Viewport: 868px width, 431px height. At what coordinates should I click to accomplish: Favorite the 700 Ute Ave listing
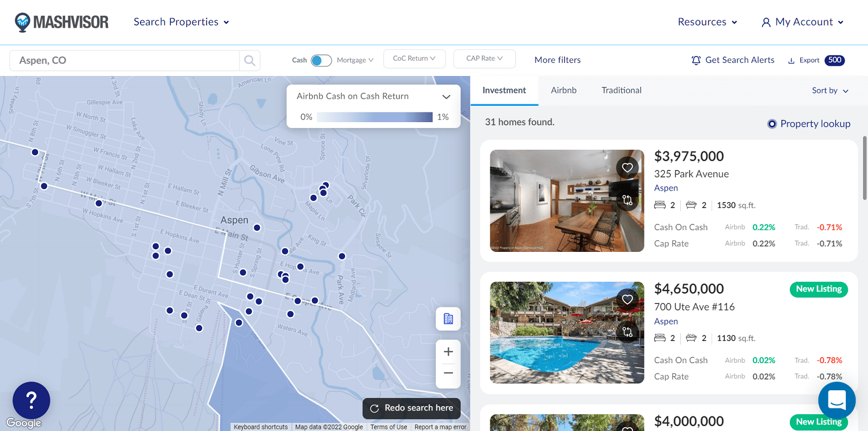click(x=628, y=299)
